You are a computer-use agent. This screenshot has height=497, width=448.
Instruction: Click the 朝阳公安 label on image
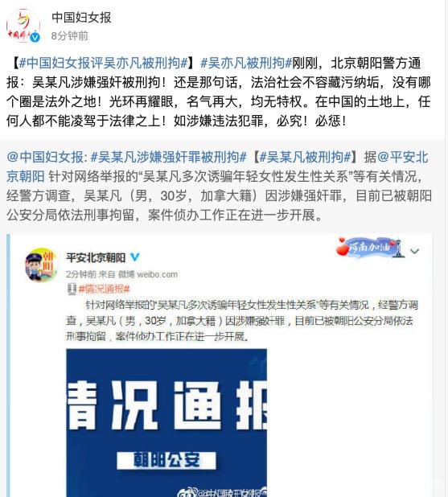coord(166,460)
